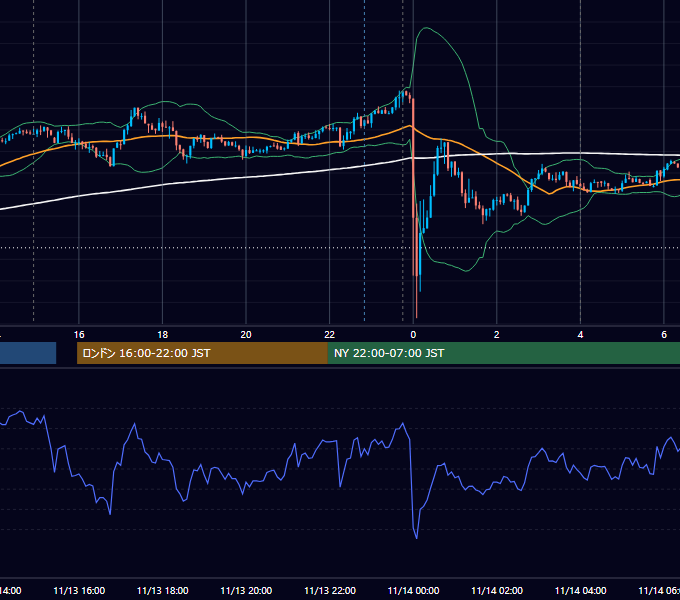Click the hour label 20 under price chart
Viewport: 680px width, 600px height.
click(x=246, y=335)
